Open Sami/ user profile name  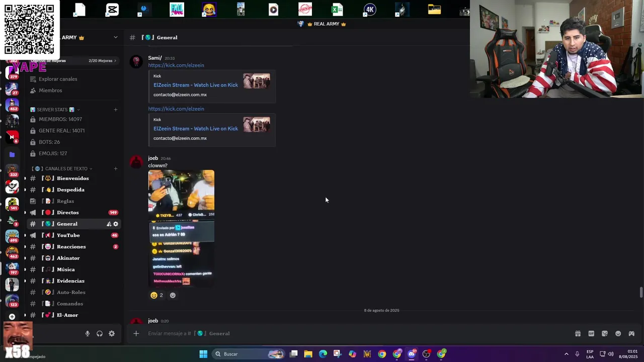click(x=155, y=58)
